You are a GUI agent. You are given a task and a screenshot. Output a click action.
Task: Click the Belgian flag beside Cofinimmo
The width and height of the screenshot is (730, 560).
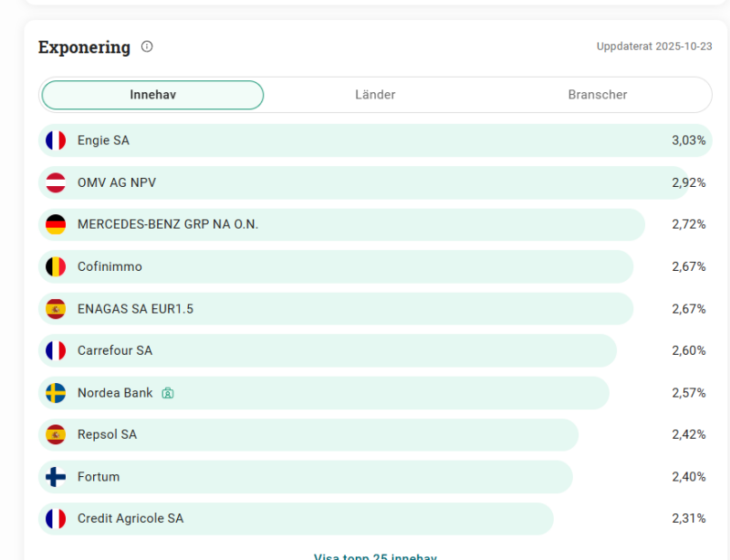click(x=56, y=266)
